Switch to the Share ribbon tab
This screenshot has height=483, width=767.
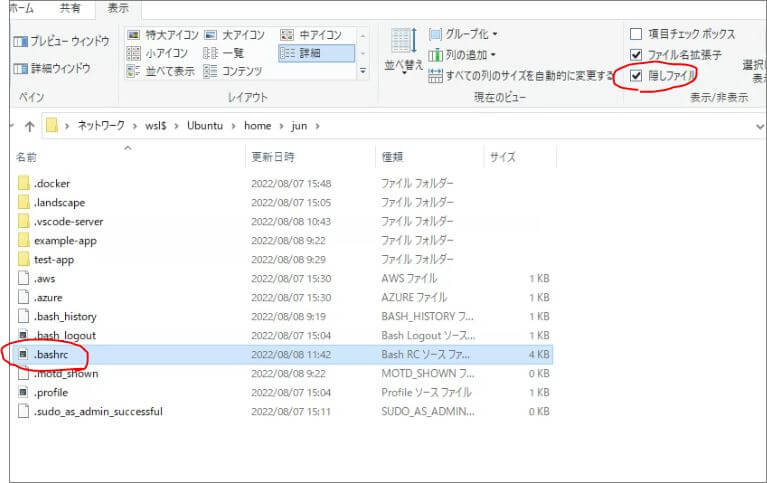click(69, 8)
